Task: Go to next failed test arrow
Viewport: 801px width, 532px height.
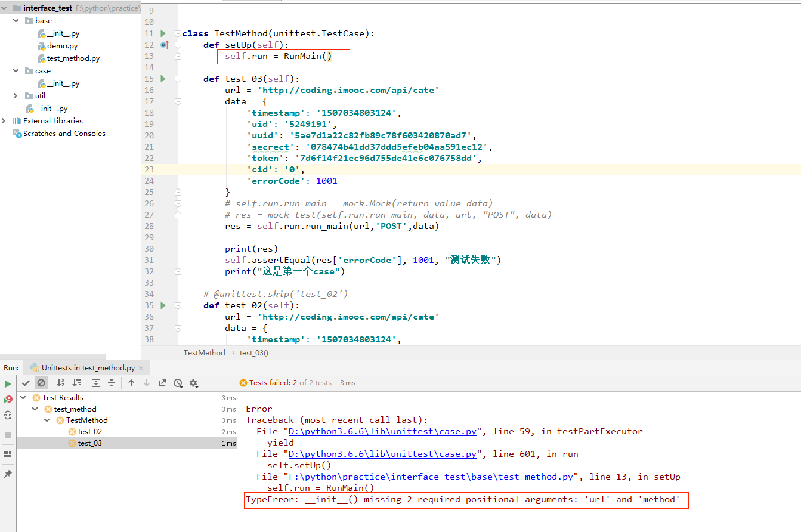Action: (147, 383)
